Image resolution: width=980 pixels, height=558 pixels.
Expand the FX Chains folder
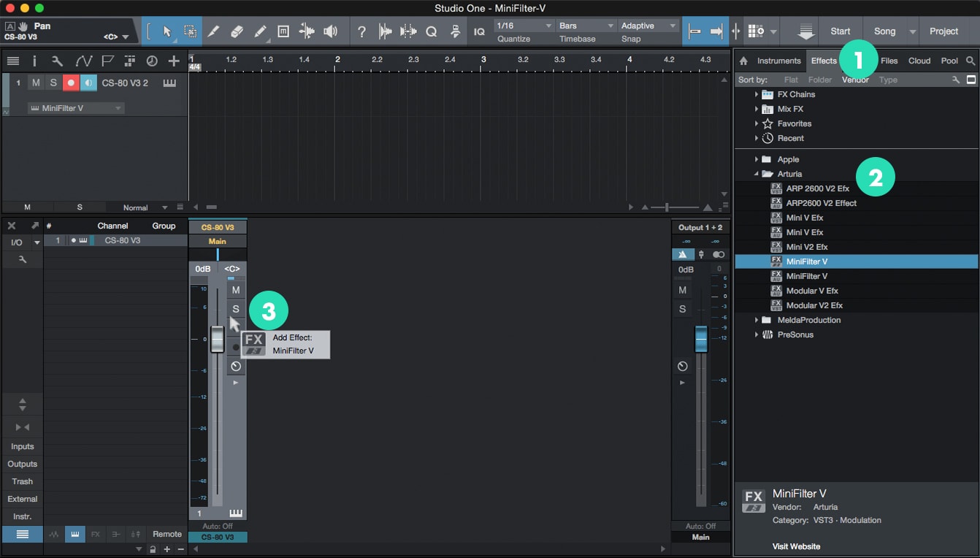[x=757, y=94]
